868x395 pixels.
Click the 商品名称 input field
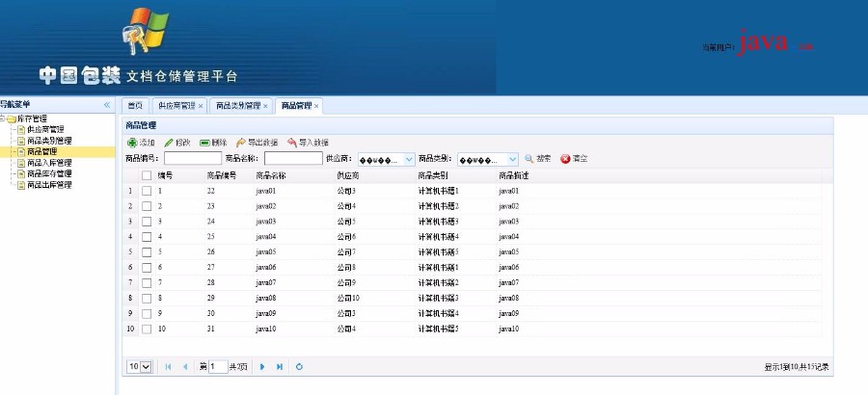pyautogui.click(x=293, y=159)
